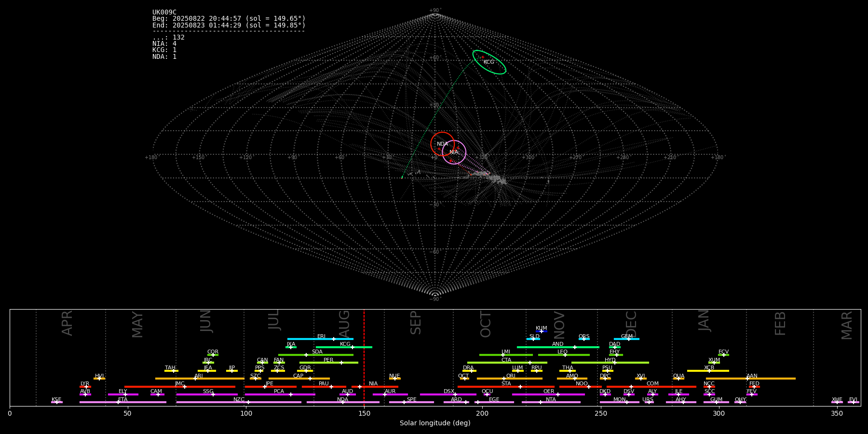Click the HYD light green shower bar
868x434 pixels.
(610, 363)
